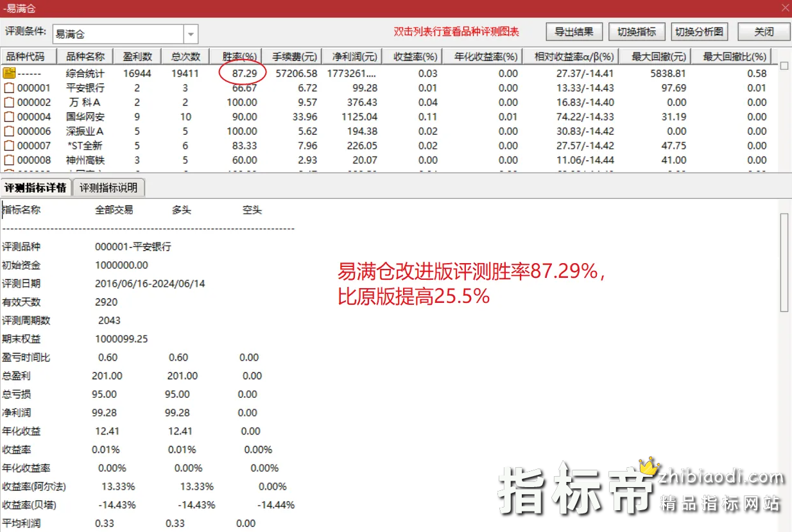Screen dimensions: 792x532
Task: Click the document icon beside 000008
Action: pos(9,160)
